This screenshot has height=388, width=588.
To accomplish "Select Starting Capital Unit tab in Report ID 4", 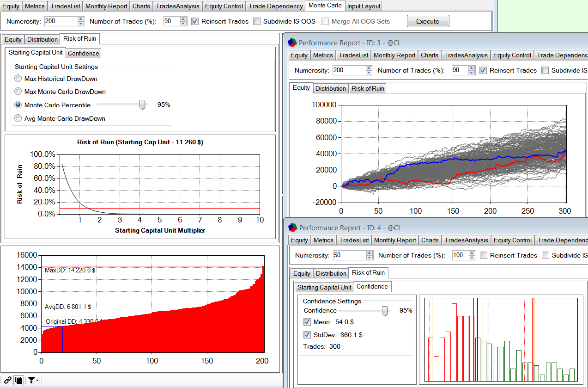I will click(324, 287).
